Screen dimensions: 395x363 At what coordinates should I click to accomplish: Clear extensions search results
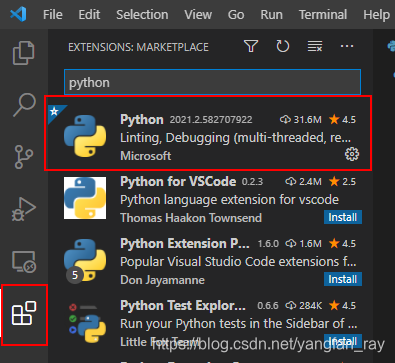pyautogui.click(x=315, y=46)
